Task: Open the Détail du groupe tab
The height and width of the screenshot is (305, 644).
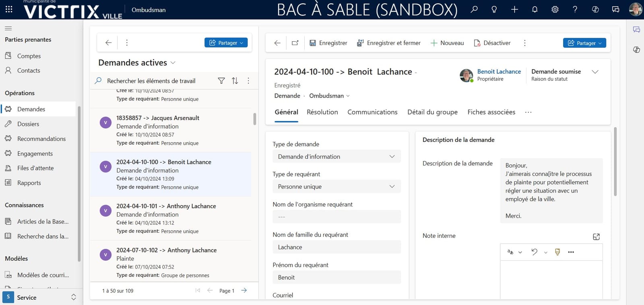Action: pos(432,112)
